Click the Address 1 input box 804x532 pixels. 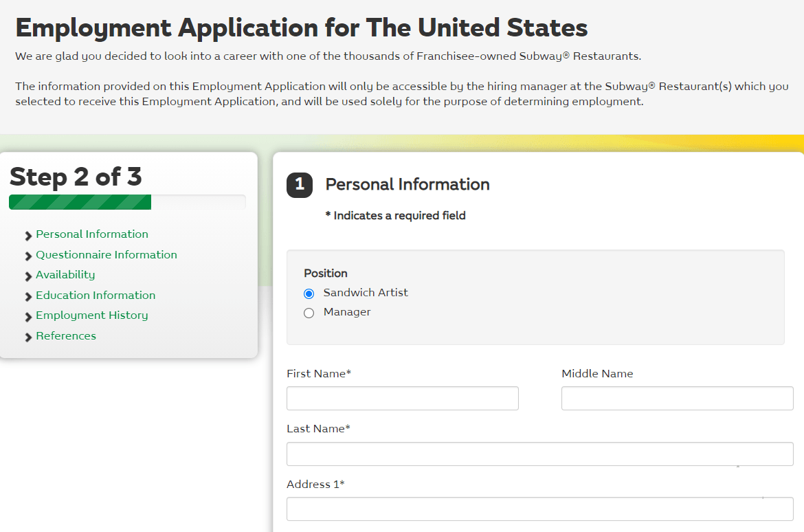(539, 509)
